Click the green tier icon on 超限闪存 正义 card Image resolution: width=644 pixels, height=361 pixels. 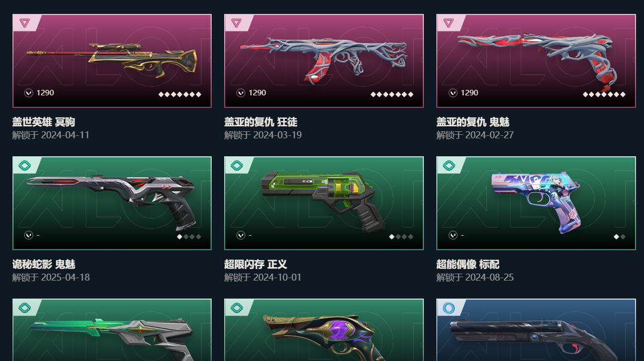pyautogui.click(x=237, y=166)
